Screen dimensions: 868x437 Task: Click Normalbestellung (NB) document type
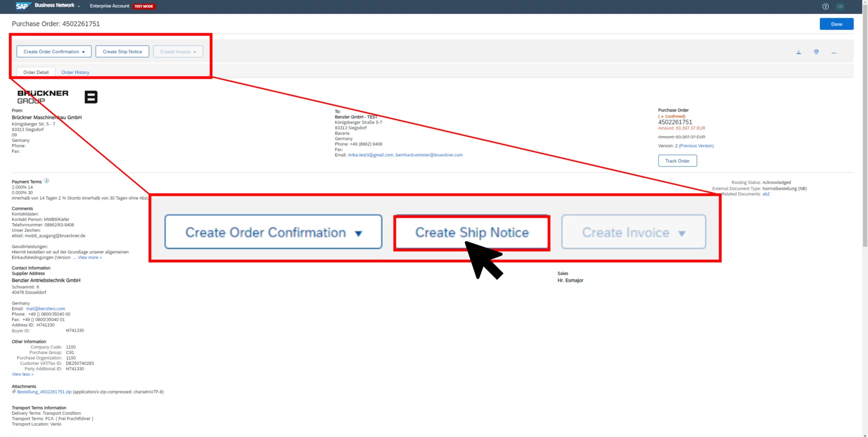(x=784, y=189)
